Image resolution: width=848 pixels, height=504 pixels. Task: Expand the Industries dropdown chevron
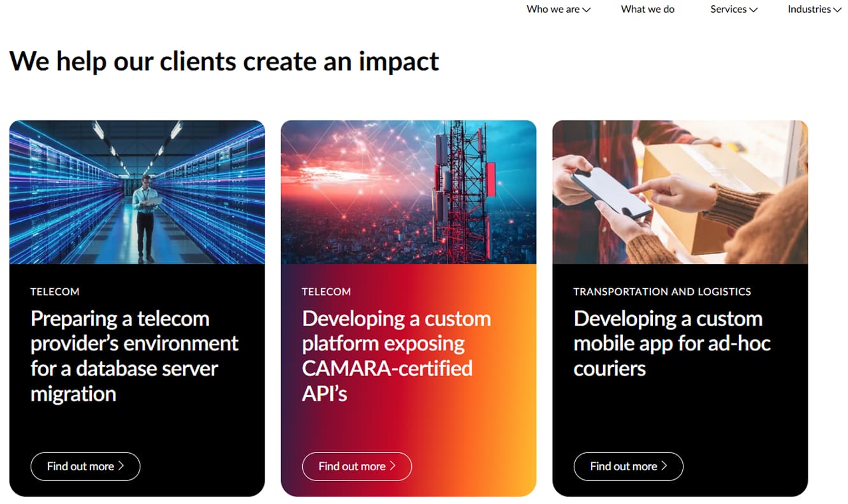click(837, 10)
